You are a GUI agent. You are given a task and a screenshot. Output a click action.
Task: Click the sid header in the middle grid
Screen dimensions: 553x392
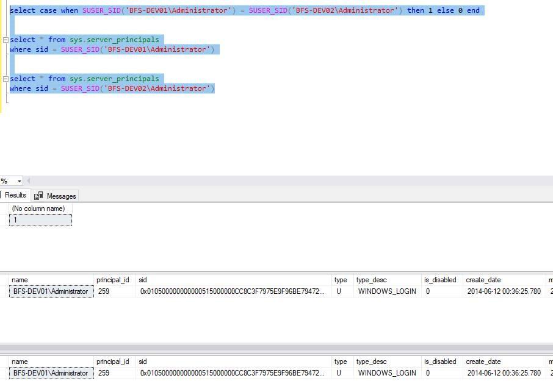234,280
